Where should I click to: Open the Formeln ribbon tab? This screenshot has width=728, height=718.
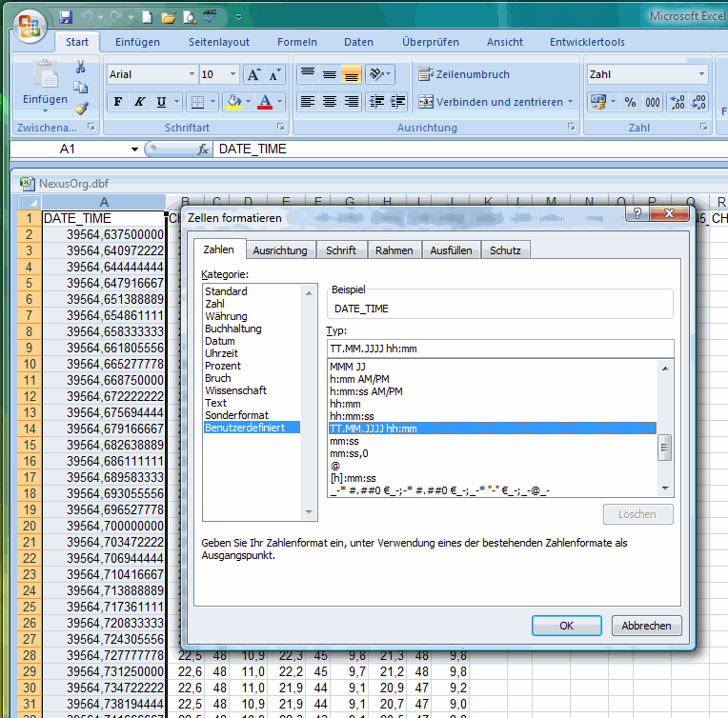pos(296,42)
